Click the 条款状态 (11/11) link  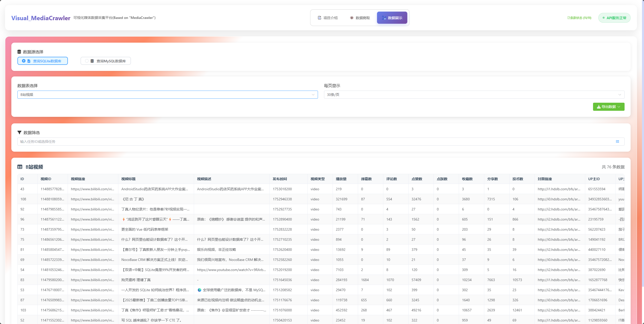[579, 18]
